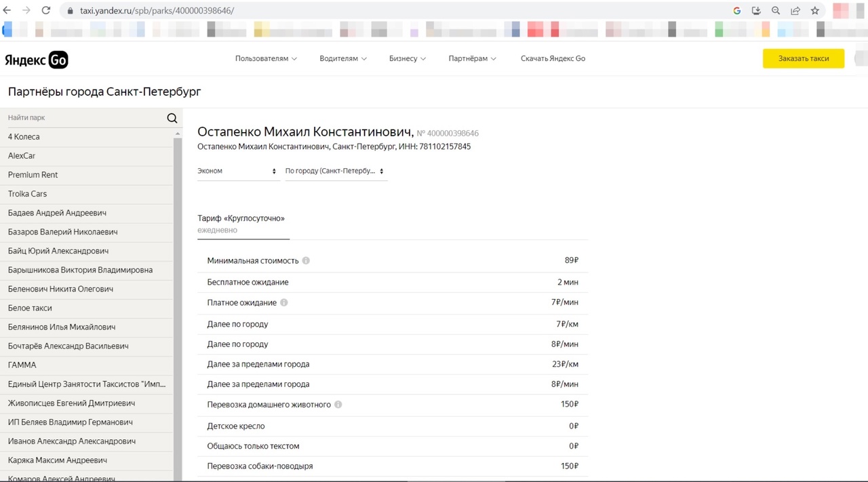The image size is (868, 482).
Task: Click the Яндекс Go logo
Action: (37, 59)
